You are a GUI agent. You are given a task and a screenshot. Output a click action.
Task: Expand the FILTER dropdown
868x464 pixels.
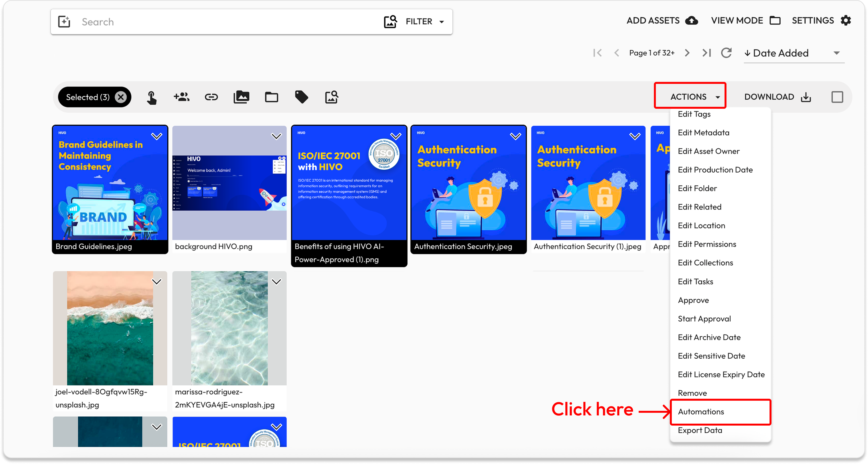pyautogui.click(x=425, y=22)
